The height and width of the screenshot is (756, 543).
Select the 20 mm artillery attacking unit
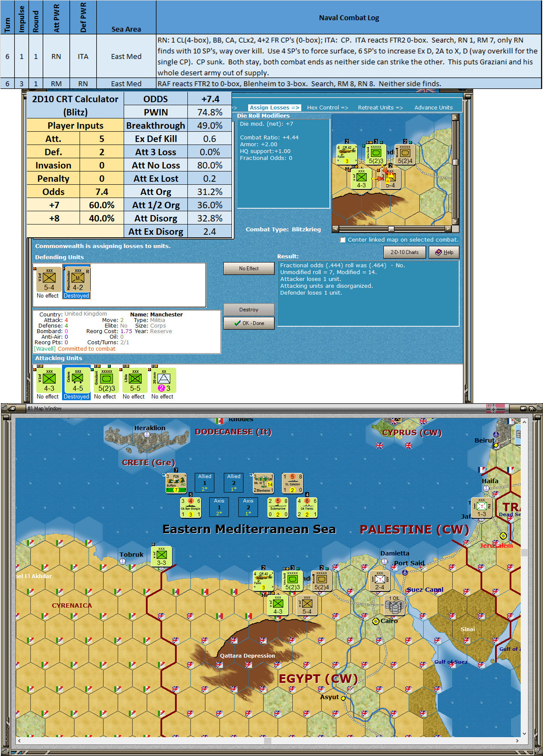163,381
